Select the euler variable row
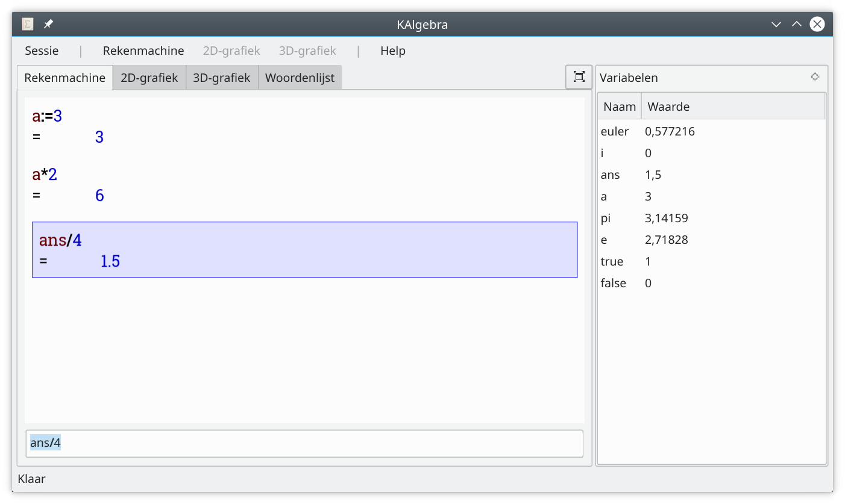 pyautogui.click(x=711, y=131)
